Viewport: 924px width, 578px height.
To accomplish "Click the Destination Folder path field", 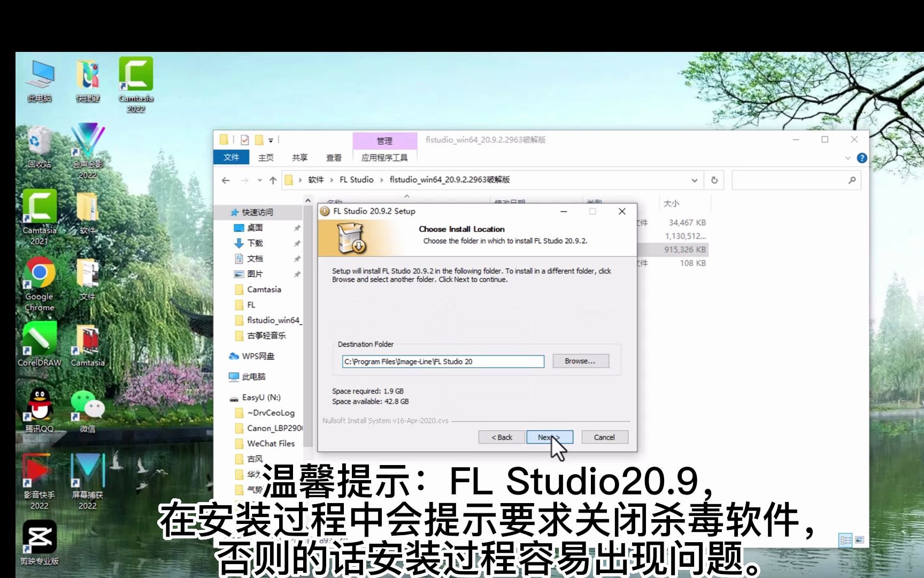I will [x=443, y=362].
